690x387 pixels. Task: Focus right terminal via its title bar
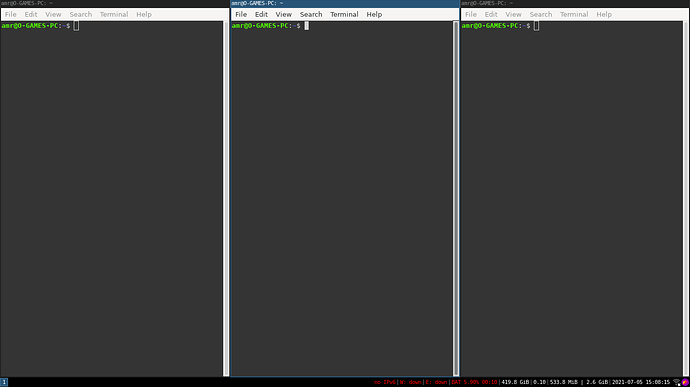575,3
